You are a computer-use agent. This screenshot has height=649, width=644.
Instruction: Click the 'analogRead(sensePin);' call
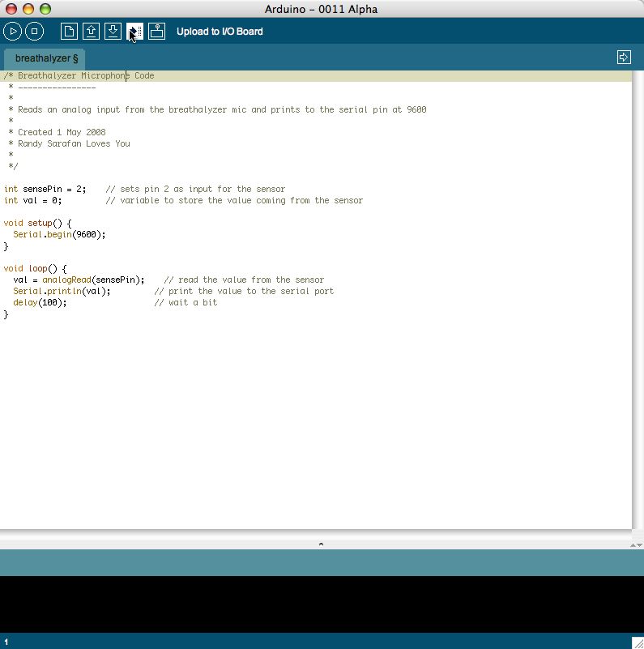(93, 280)
